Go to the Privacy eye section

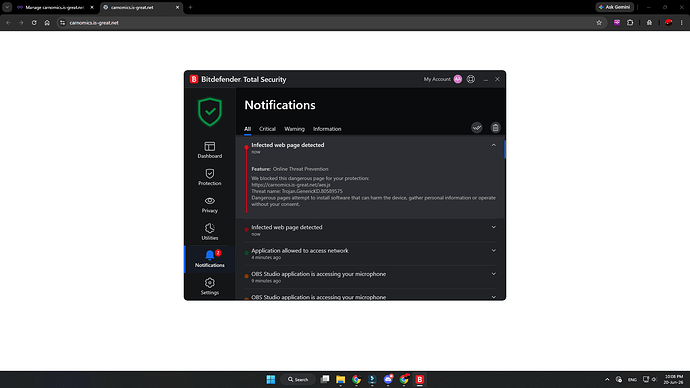pos(209,205)
